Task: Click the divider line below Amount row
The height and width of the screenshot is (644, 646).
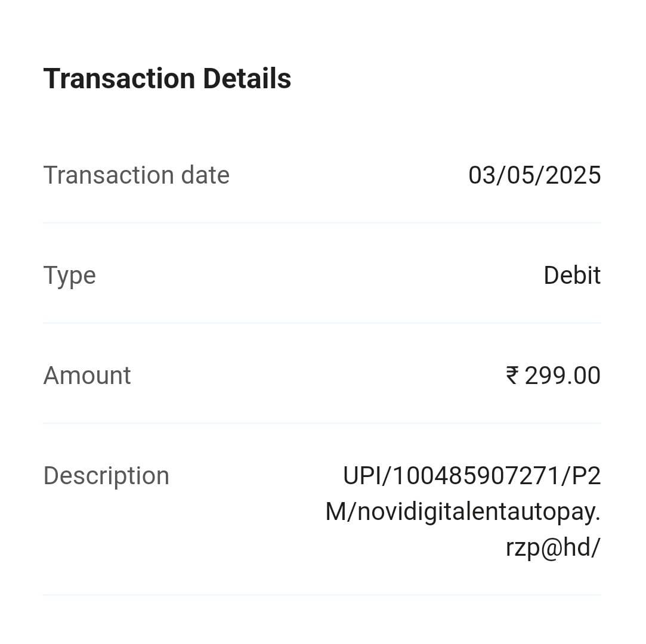Action: point(322,423)
